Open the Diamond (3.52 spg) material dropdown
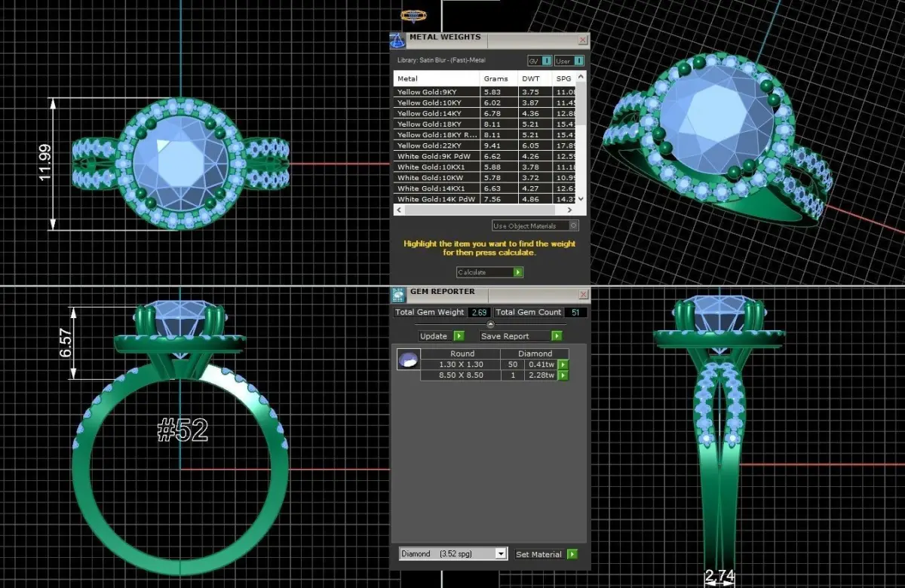This screenshot has width=905, height=588. pos(452,554)
